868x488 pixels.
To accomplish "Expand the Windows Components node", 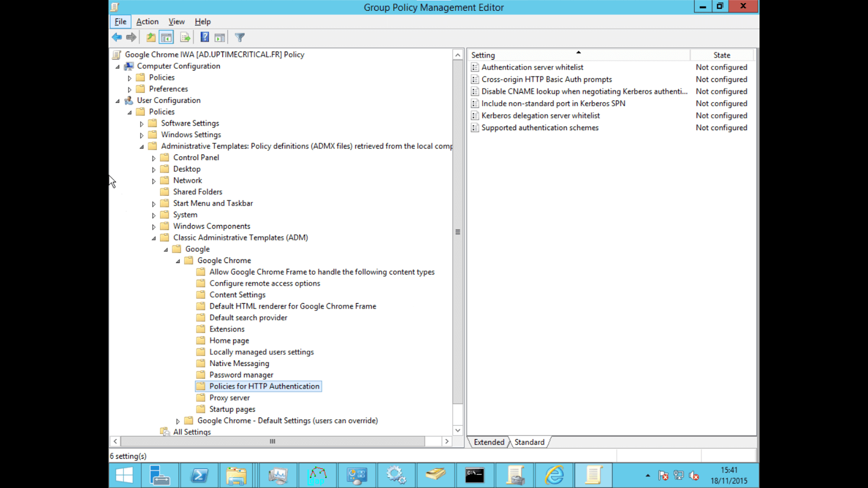I will coord(154,226).
